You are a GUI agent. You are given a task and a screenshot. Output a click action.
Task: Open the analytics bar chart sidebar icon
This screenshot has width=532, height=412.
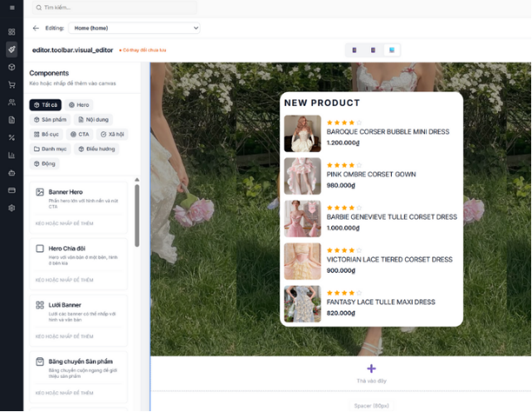(x=12, y=155)
